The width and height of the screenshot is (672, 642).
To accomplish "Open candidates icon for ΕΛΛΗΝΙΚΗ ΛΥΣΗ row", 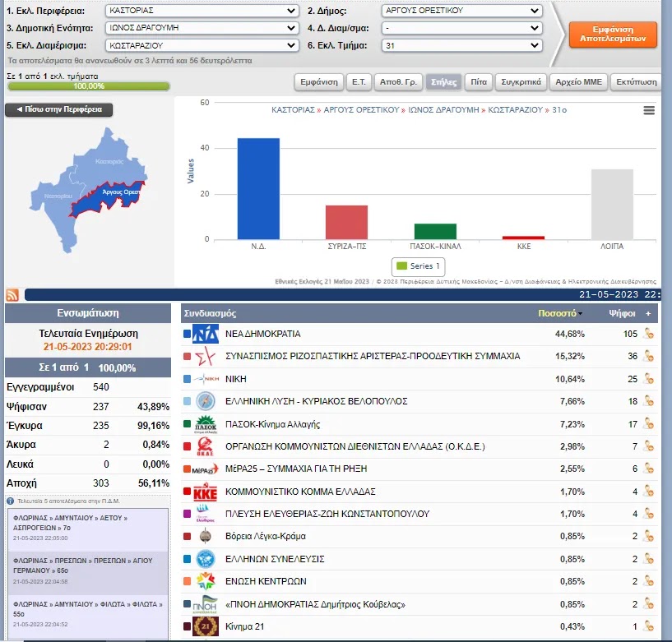I will click(649, 401).
